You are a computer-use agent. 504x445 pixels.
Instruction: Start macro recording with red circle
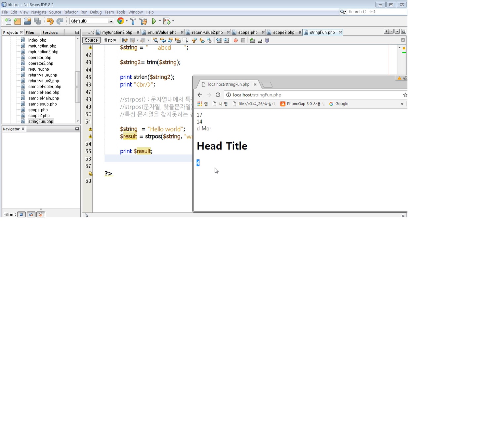(235, 40)
